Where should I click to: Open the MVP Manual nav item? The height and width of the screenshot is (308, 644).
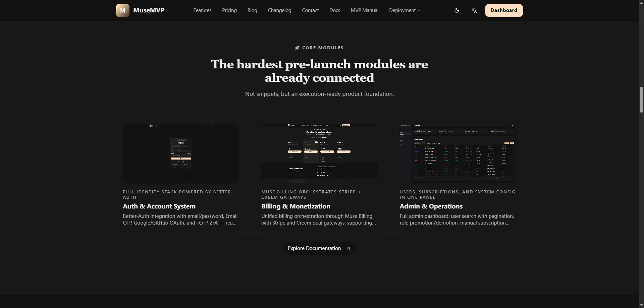[364, 10]
